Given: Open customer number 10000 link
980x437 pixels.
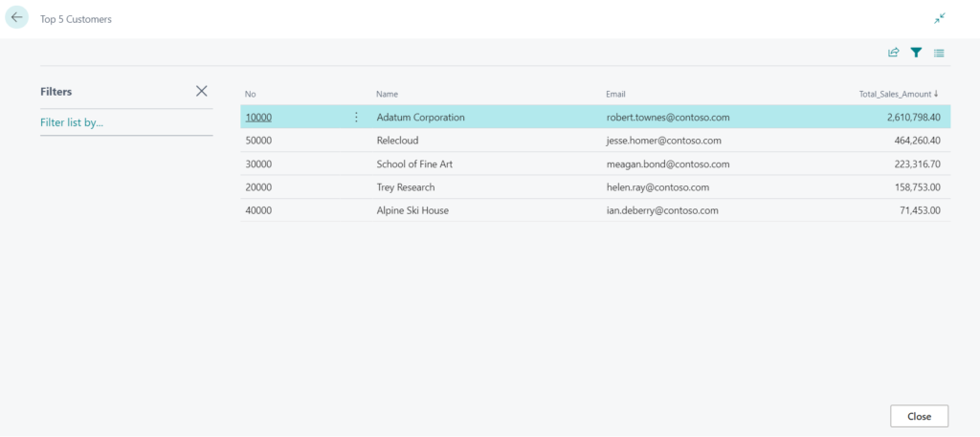Looking at the screenshot, I should click(x=258, y=117).
